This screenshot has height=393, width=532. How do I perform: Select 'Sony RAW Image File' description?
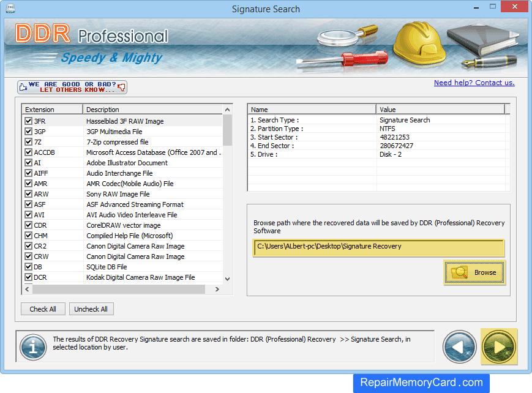[118, 194]
